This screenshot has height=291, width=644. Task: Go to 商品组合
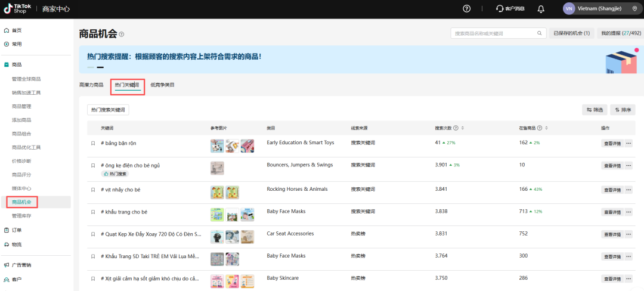pos(22,134)
